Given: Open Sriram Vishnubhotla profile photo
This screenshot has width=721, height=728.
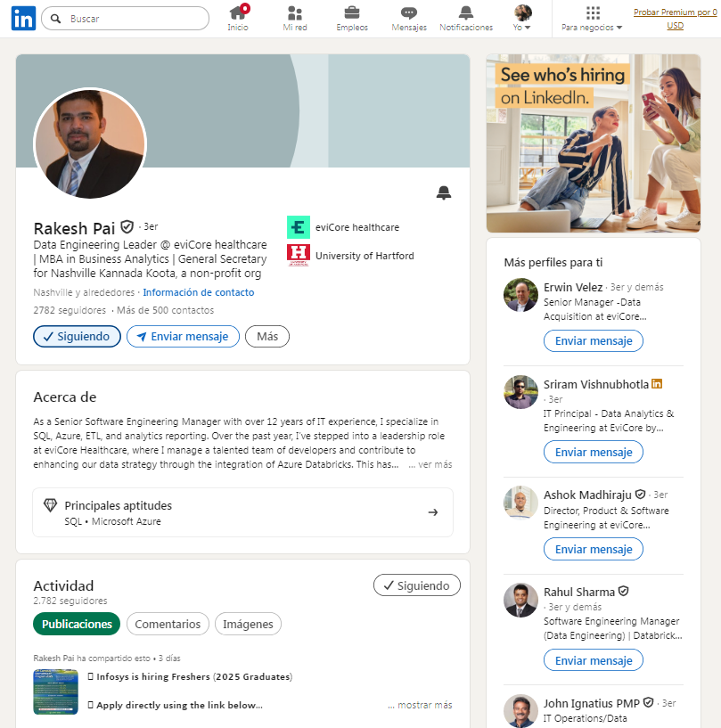Looking at the screenshot, I should (x=520, y=392).
